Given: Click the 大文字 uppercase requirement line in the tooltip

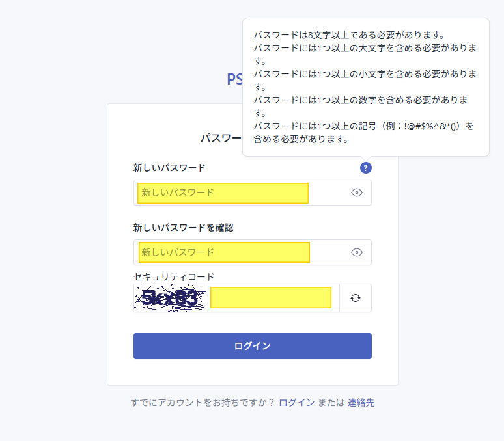Looking at the screenshot, I should coord(365,55).
